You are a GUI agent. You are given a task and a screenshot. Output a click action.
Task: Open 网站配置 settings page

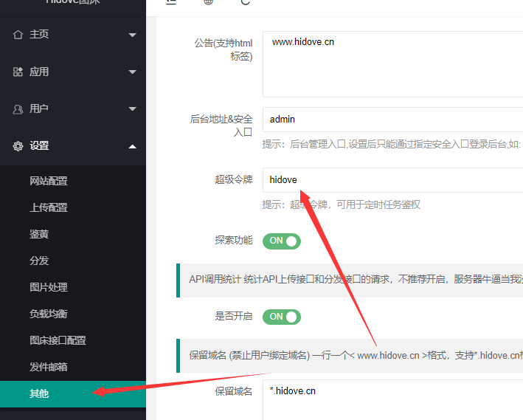coord(73,181)
